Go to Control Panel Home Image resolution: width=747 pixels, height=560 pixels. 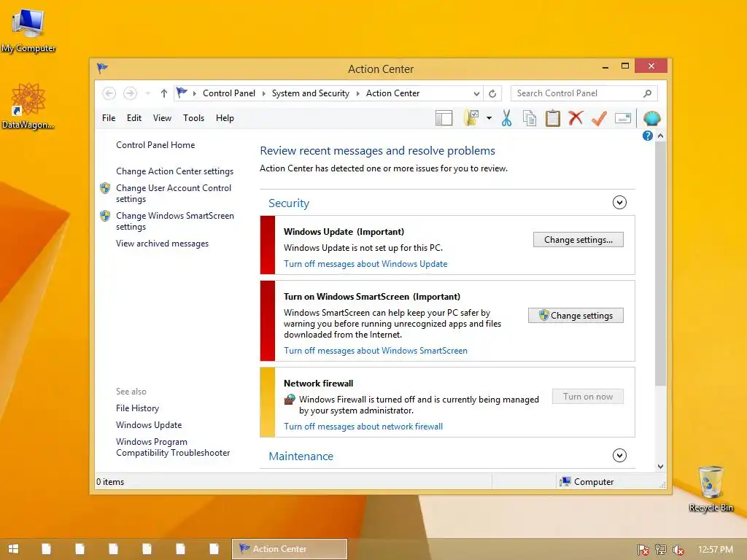pyautogui.click(x=155, y=145)
